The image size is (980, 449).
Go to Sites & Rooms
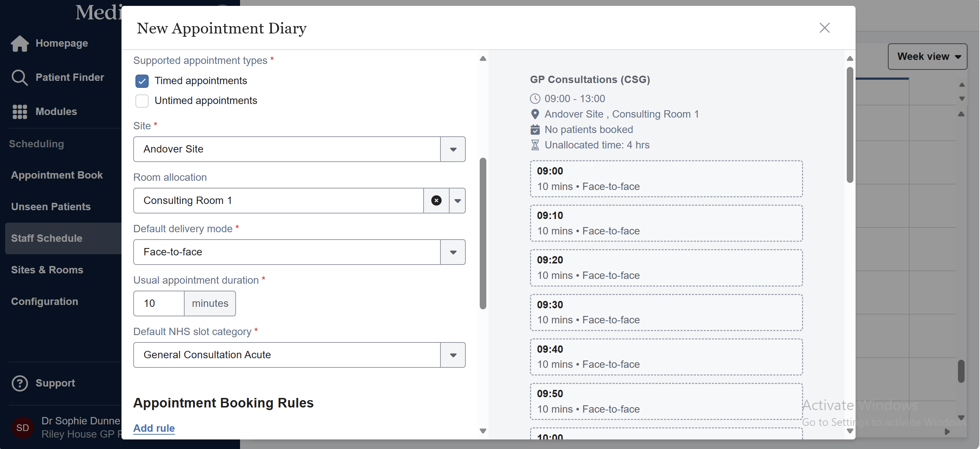(47, 270)
